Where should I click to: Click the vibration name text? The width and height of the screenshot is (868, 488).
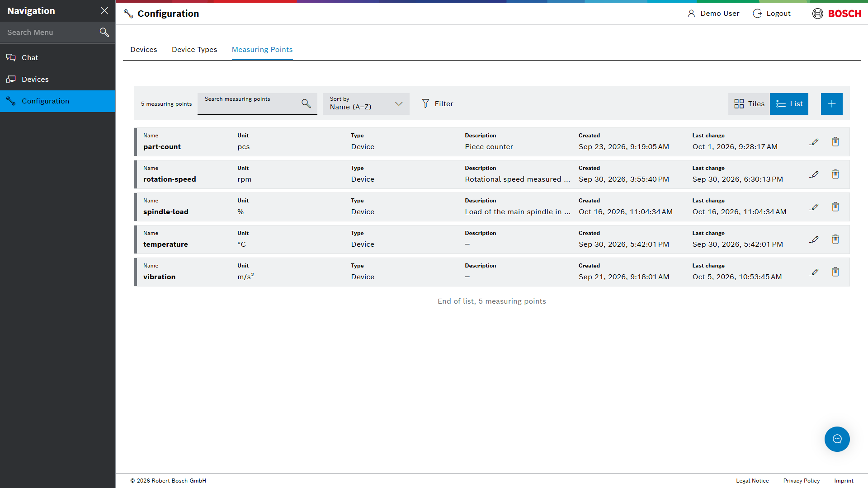pyautogui.click(x=159, y=277)
